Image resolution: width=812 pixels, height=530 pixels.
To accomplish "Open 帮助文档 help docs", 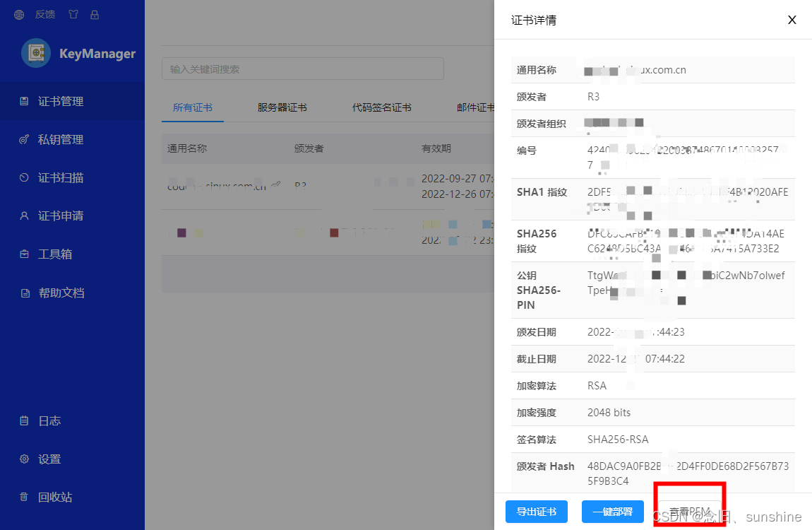I will [x=61, y=292].
